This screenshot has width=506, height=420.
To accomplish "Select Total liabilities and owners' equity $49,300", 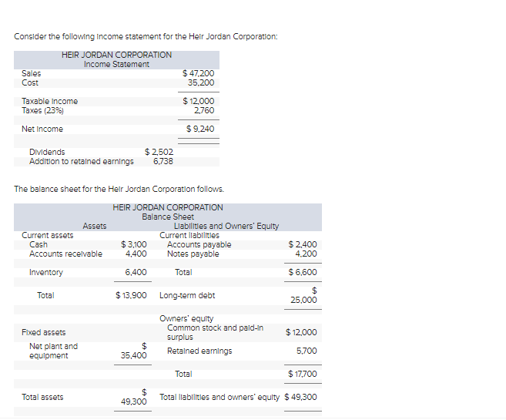I will click(x=301, y=397).
